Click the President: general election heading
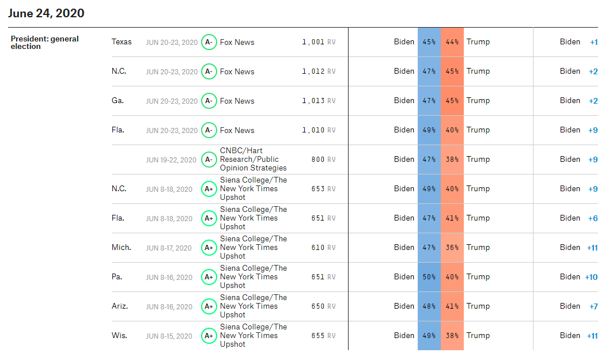Viewport: 609px width, 364px height. click(x=45, y=42)
